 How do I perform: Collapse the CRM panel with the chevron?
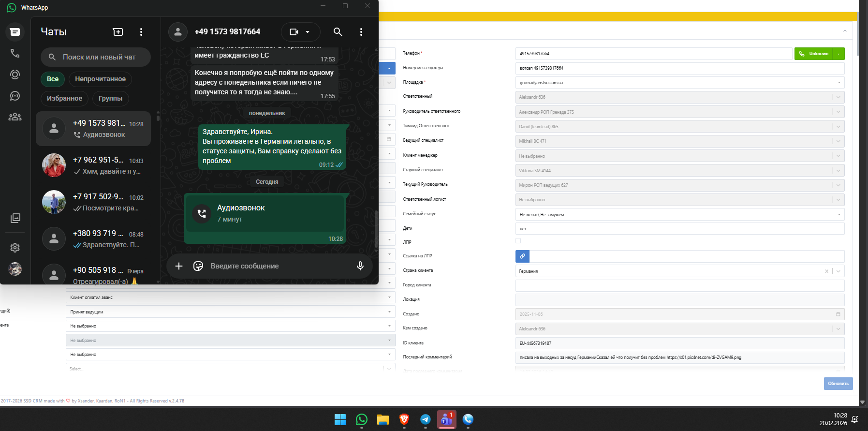[845, 31]
